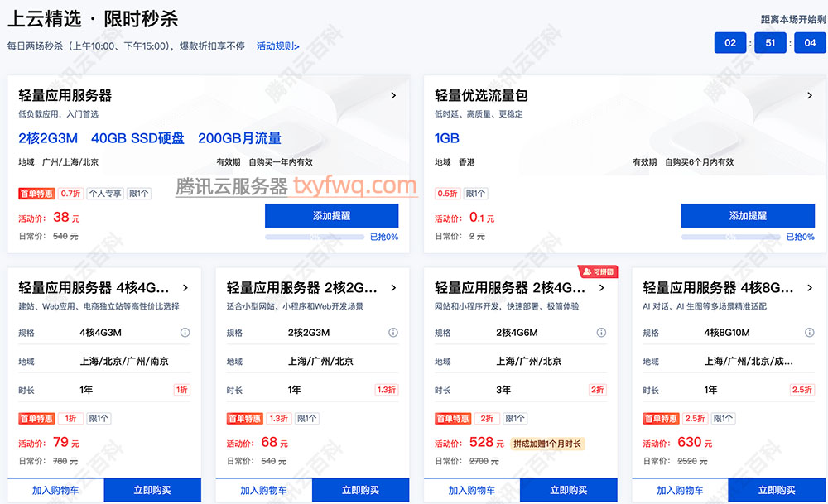Viewport: 828px width, 504px height.
Task: Select the 1.3折 tag in 时长 row
Action: coord(387,390)
